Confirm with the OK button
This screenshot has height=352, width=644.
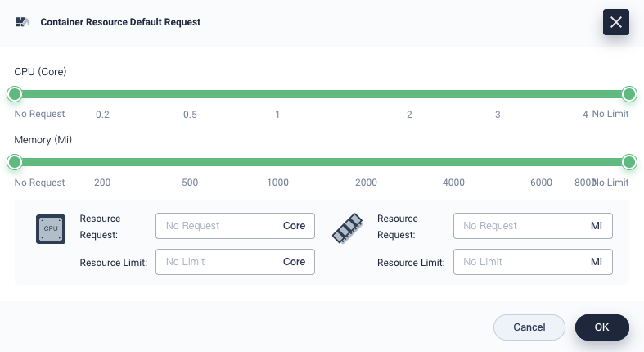click(601, 327)
